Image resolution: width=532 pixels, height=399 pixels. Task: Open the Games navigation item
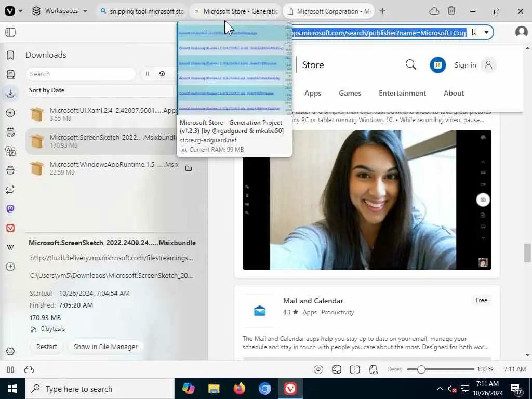pos(350,93)
